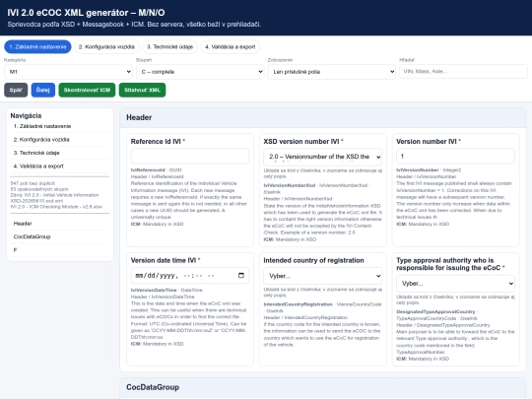Screen dimensions: 532x399
Task: Navigate to 1. Základné nastavenie in sidebar
Action: 60,126
